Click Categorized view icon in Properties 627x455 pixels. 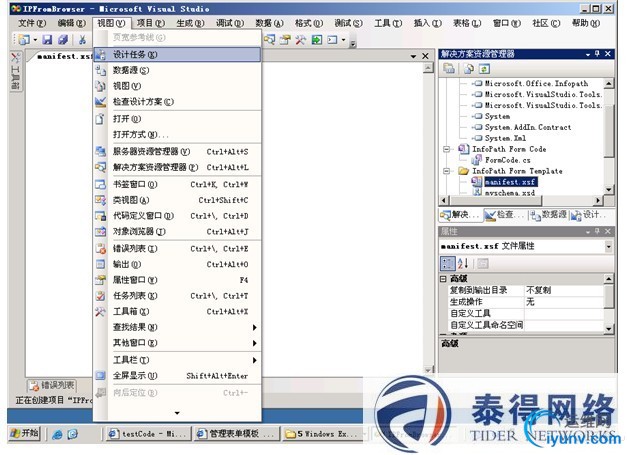[447, 263]
